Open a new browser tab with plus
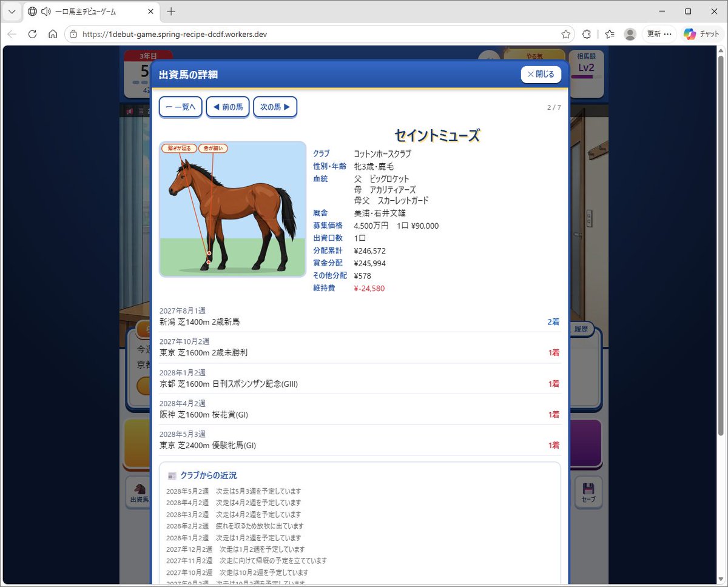Image resolution: width=728 pixels, height=587 pixels. [171, 12]
